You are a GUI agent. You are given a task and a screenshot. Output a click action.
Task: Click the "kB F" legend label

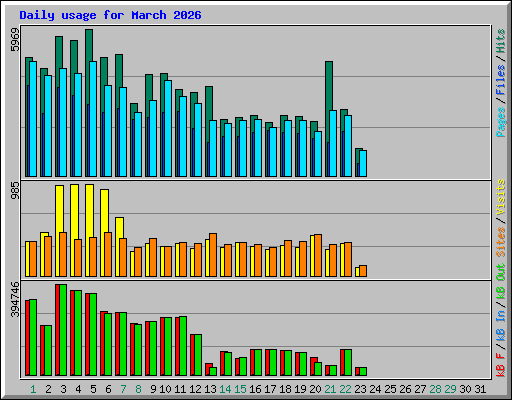click(x=501, y=364)
